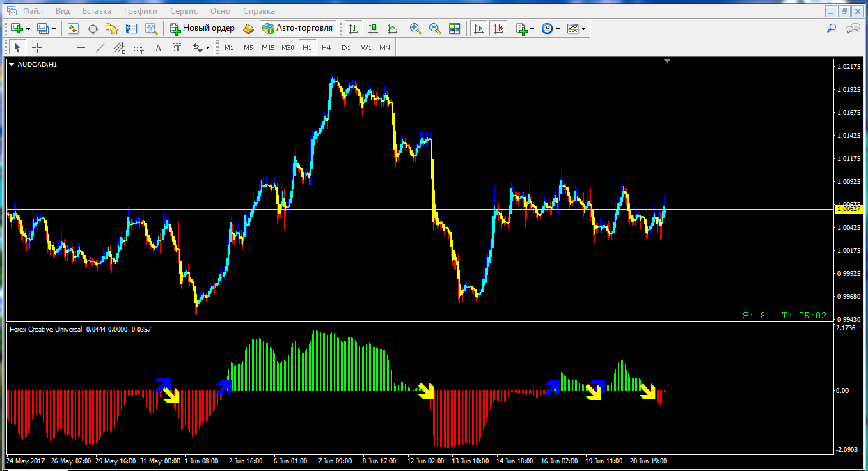Image resolution: width=868 pixels, height=471 pixels.
Task: Click the Новый ордер button
Action: 202,29
